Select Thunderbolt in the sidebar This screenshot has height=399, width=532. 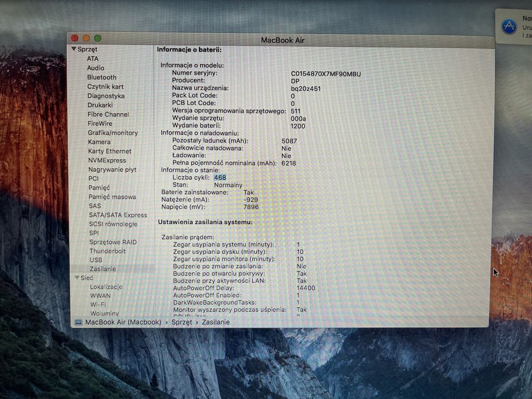107,251
